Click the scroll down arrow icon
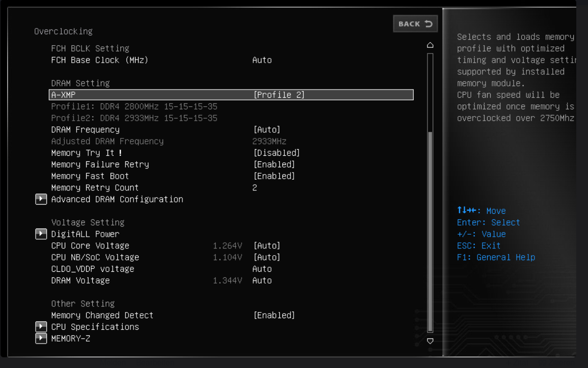This screenshot has width=588, height=368. [x=430, y=341]
